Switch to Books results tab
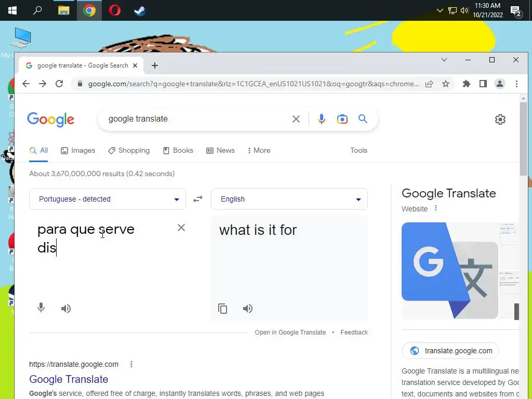Screen dimensions: 532x399 tap(178, 151)
